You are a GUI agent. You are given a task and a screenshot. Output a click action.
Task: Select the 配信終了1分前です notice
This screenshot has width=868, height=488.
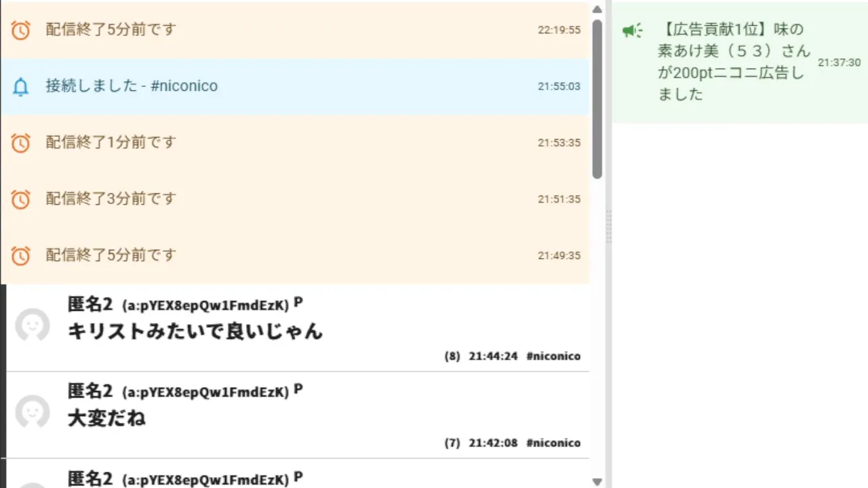click(x=295, y=143)
